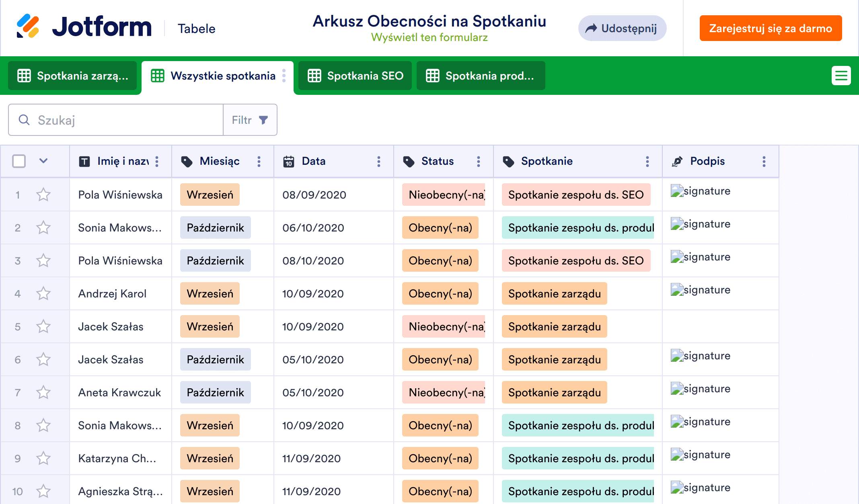This screenshot has height=504, width=859.
Task: Click the Udostępnij share button
Action: click(x=622, y=28)
